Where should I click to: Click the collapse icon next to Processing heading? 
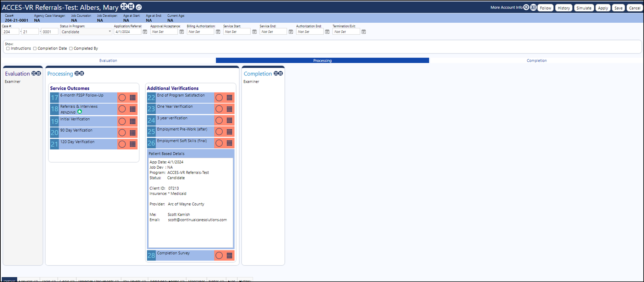82,73
